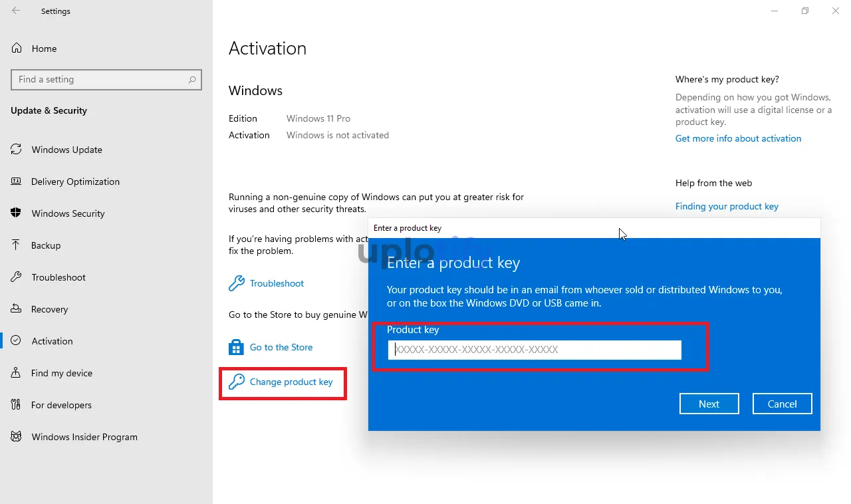
Task: Click the Enter a product key title bar
Action: (x=594, y=228)
